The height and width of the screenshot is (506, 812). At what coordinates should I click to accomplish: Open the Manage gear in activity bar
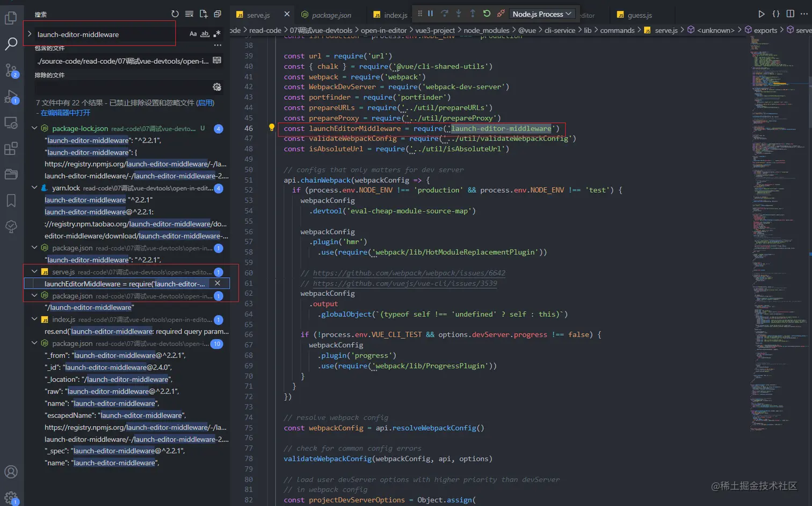(x=11, y=497)
